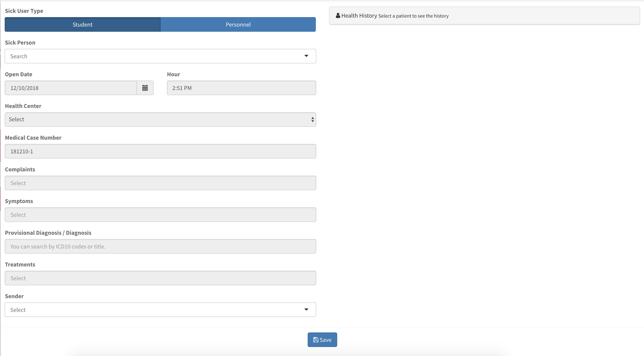Click the ICD10 diagnosis search field
The image size is (644, 356).
pyautogui.click(x=160, y=246)
